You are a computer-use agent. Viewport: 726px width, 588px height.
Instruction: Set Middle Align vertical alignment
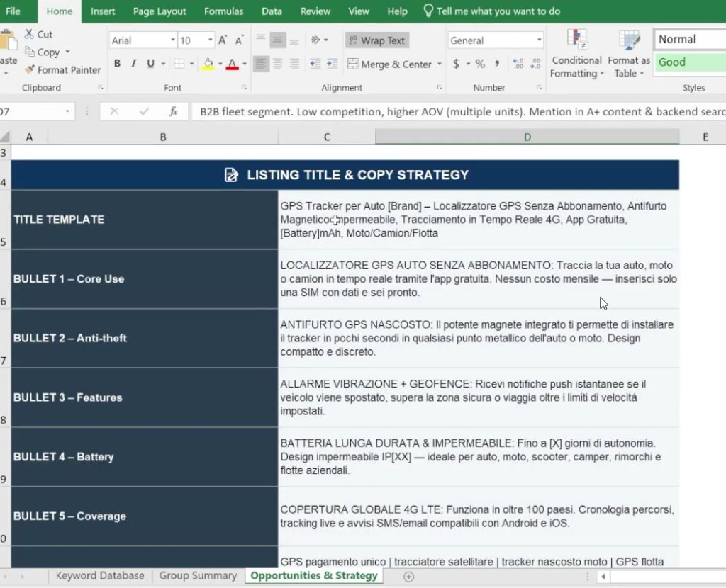(277, 40)
